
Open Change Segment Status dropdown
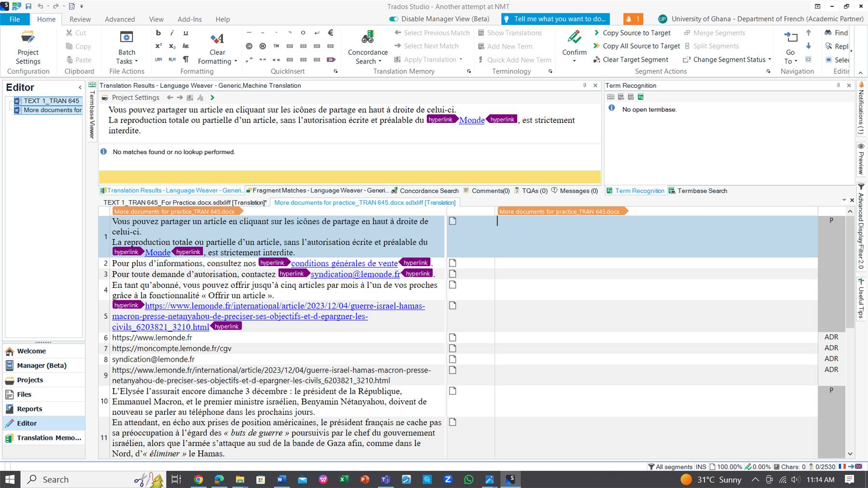(x=727, y=60)
